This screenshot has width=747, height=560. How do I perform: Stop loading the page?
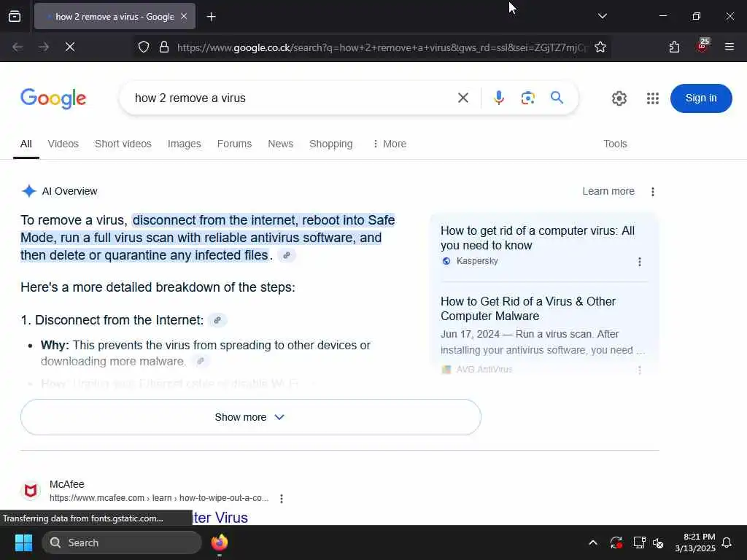(69, 47)
